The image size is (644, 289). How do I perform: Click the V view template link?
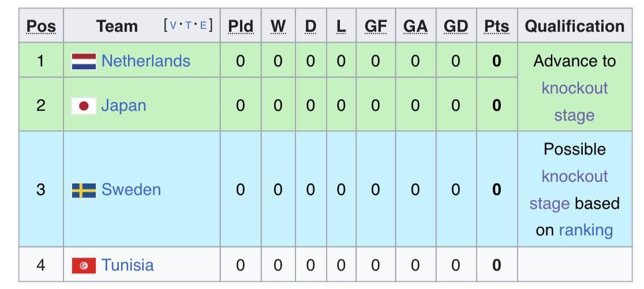174,25
